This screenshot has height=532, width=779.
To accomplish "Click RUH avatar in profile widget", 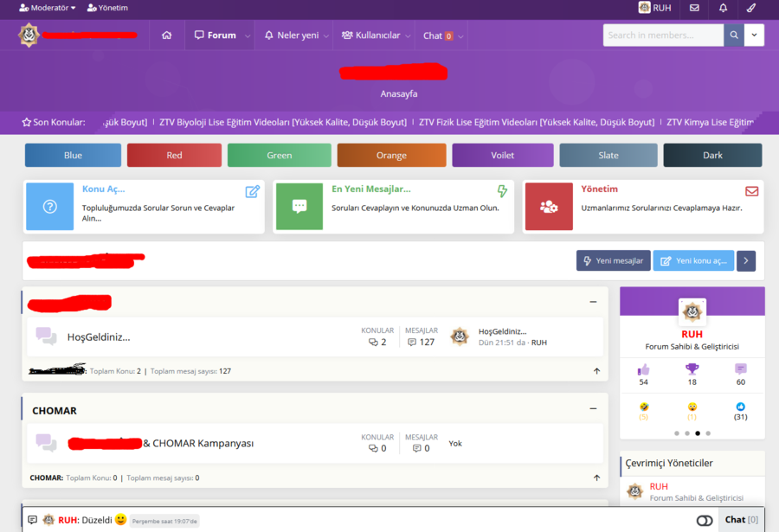I will [692, 312].
